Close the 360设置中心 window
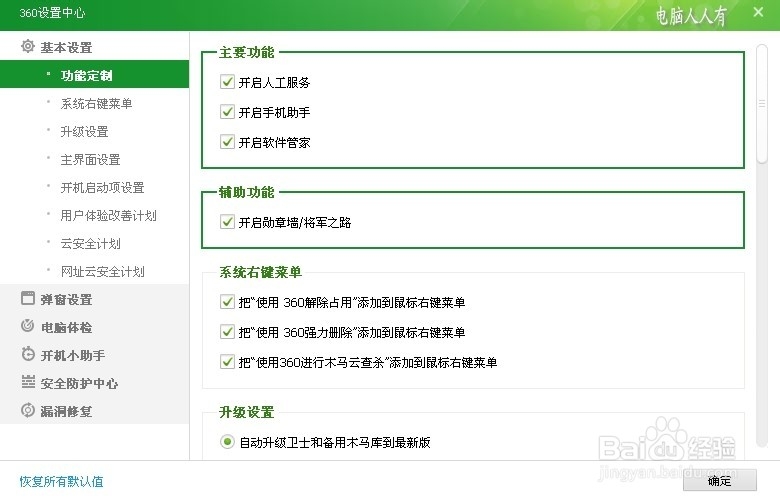780x500 pixels. tap(758, 12)
